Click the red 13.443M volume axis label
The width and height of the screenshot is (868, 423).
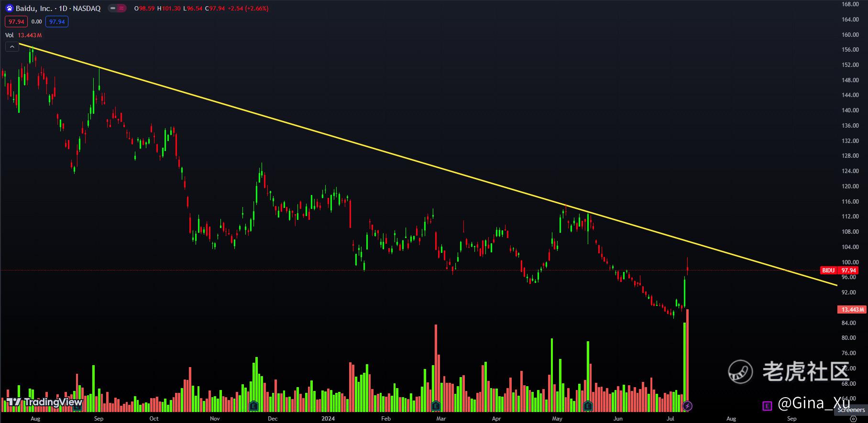(852, 310)
